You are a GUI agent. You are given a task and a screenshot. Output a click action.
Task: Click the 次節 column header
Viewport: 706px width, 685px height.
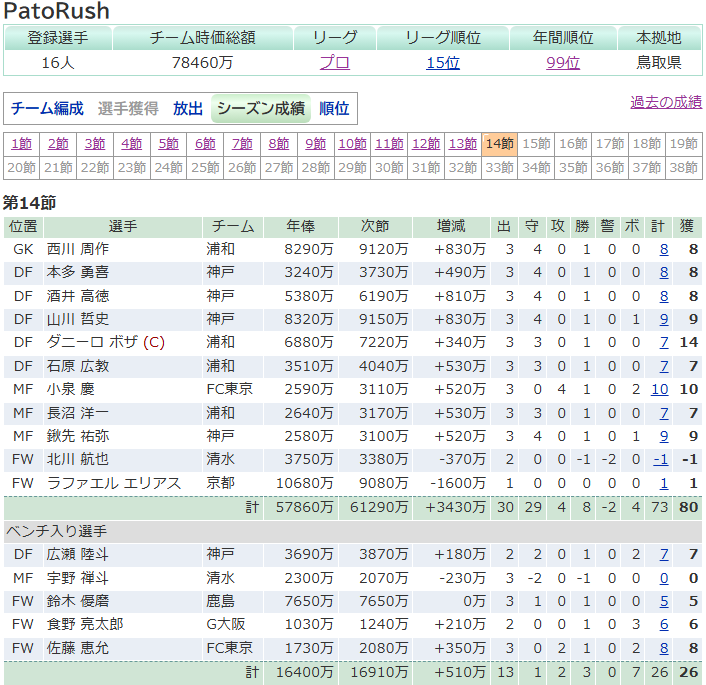(x=375, y=226)
